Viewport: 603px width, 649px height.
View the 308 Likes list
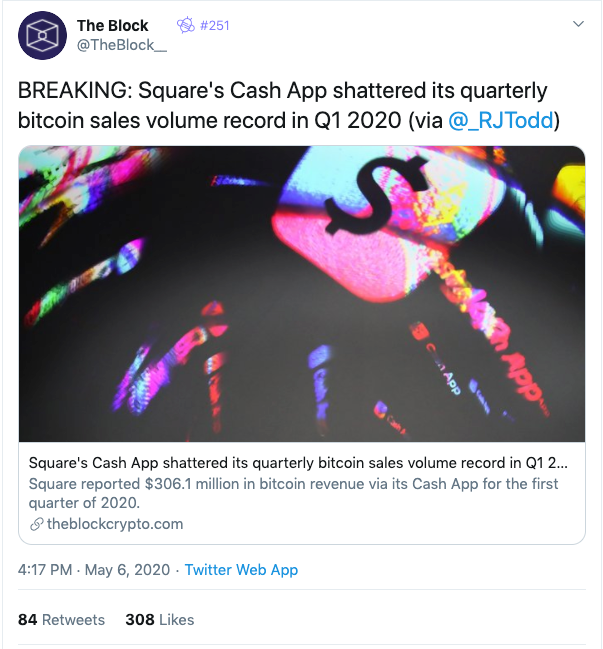point(160,620)
